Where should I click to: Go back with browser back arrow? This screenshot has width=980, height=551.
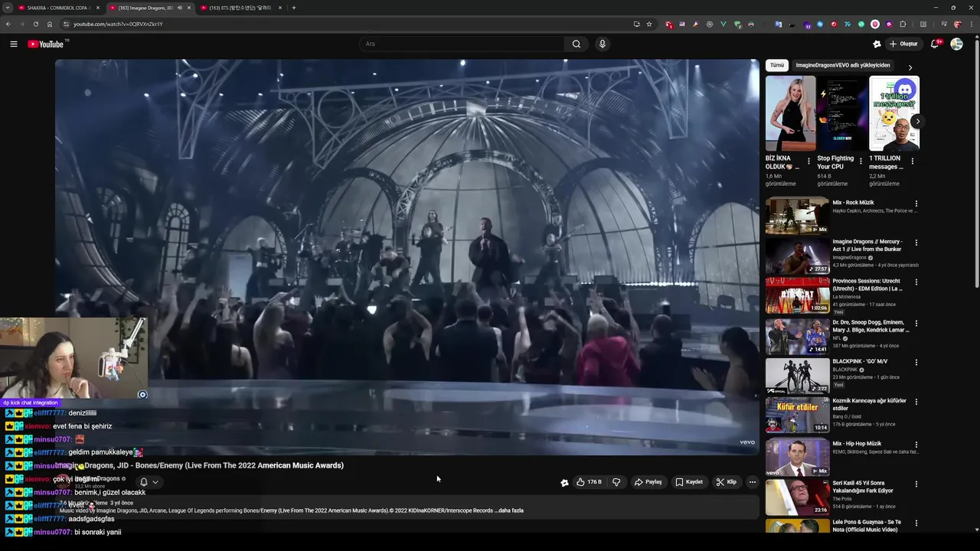tap(8, 24)
